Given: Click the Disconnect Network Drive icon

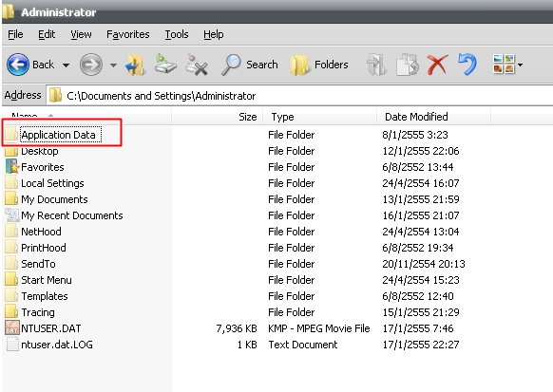Looking at the screenshot, I should click(x=197, y=65).
